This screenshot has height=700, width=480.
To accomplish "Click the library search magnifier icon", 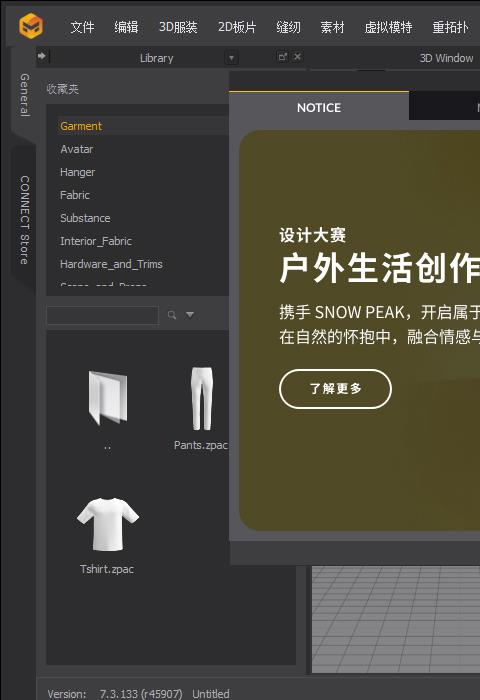I will click(172, 315).
